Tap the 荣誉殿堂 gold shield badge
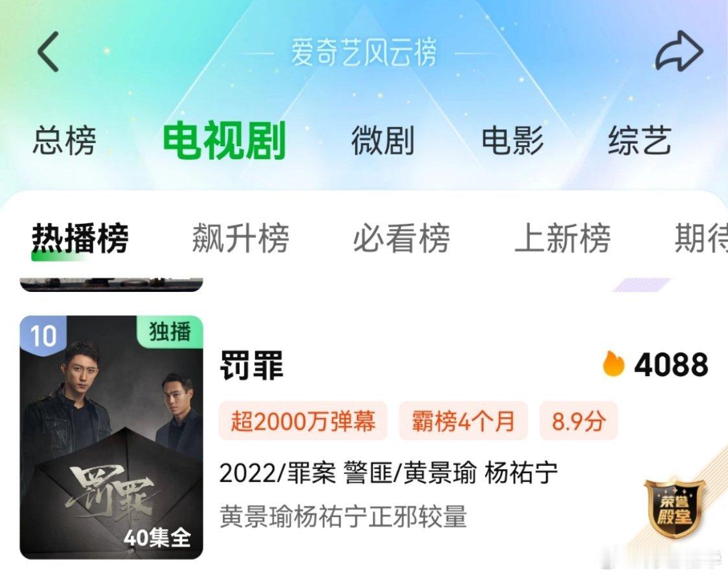The height and width of the screenshot is (576, 728). coord(674,508)
